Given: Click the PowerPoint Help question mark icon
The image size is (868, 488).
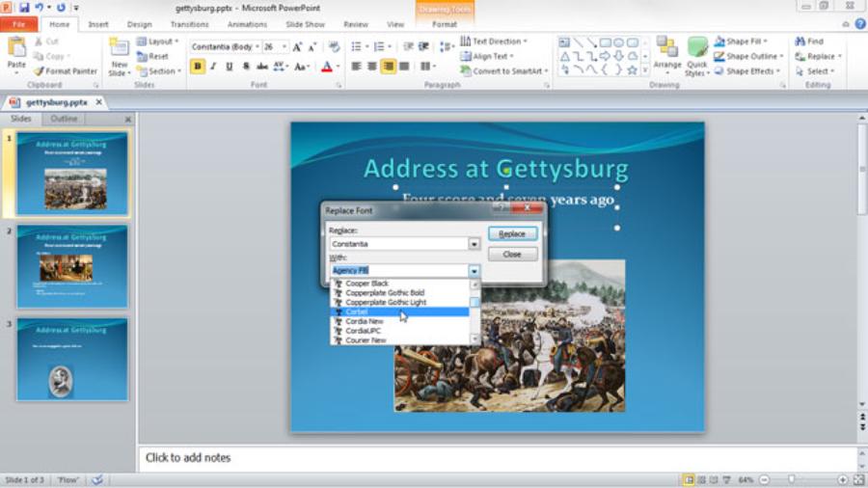Looking at the screenshot, I should click(x=860, y=24).
